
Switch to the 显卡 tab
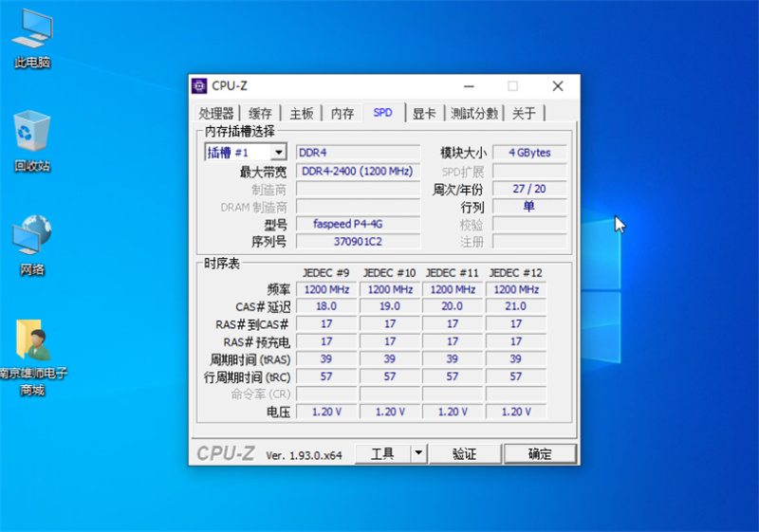(424, 114)
